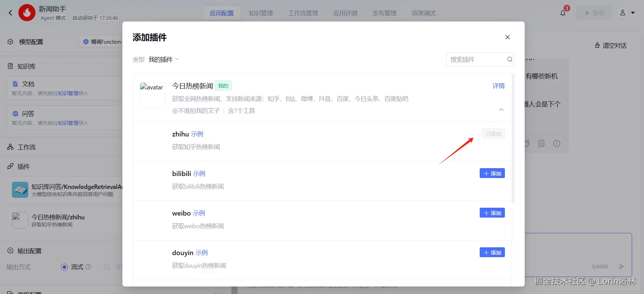Click the 输出配置 section icon
This screenshot has width=644, height=294.
[x=10, y=251]
